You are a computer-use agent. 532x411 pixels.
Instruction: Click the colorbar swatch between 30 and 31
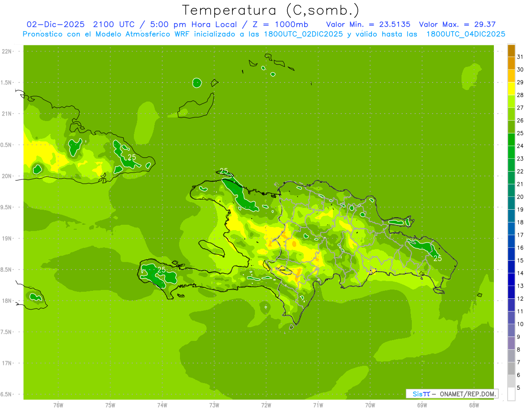511,63
